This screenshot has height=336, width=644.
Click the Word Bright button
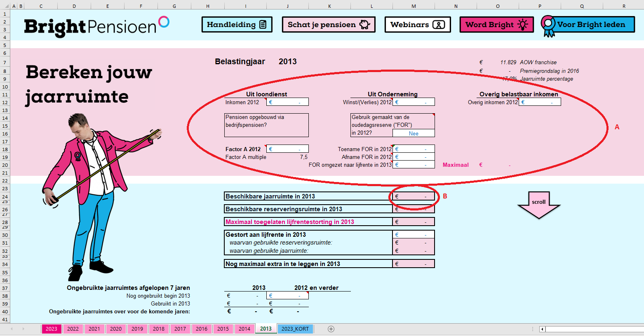pos(496,25)
